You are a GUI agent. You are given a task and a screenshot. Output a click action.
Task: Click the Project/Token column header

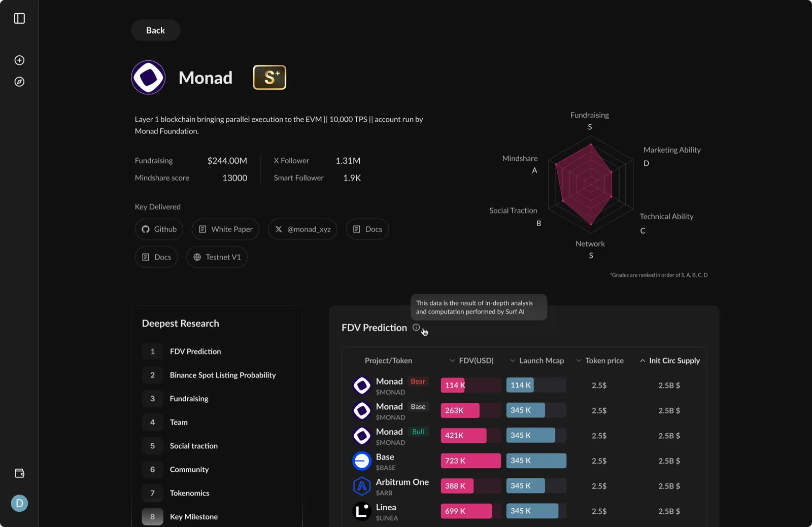click(388, 361)
